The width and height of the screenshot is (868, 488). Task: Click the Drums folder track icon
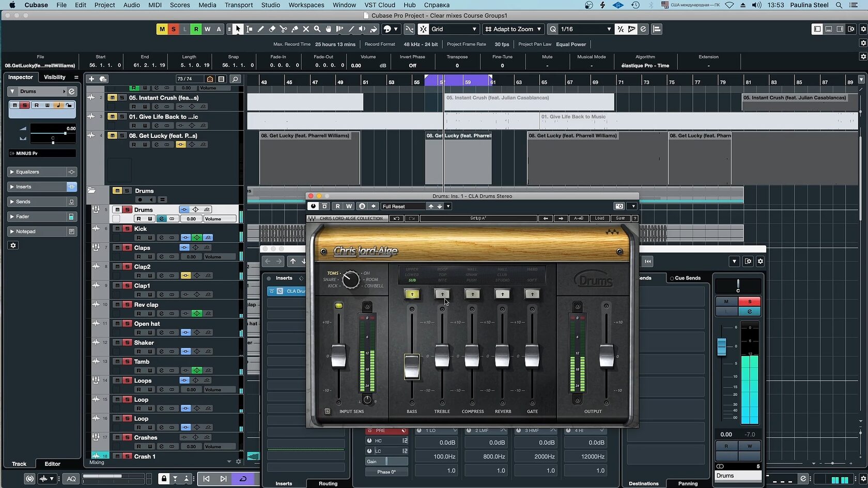[91, 191]
